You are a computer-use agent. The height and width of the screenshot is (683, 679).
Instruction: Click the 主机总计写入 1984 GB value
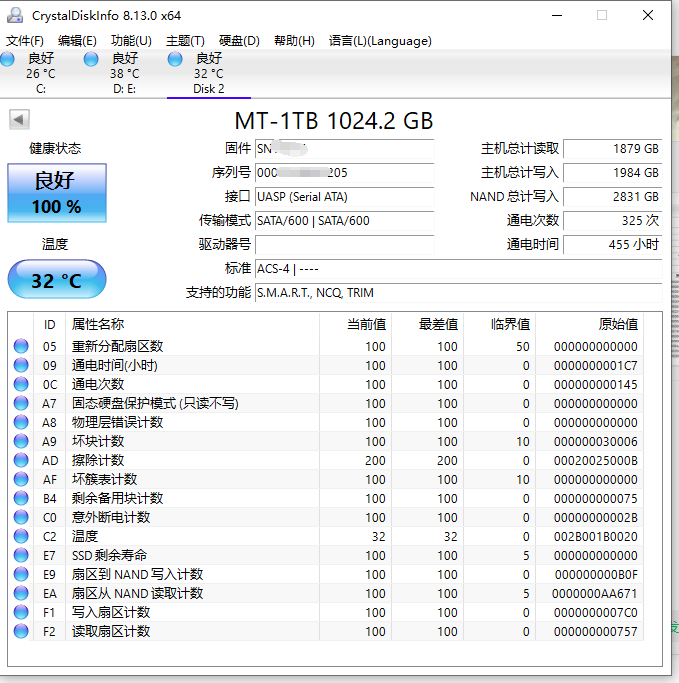pos(613,173)
